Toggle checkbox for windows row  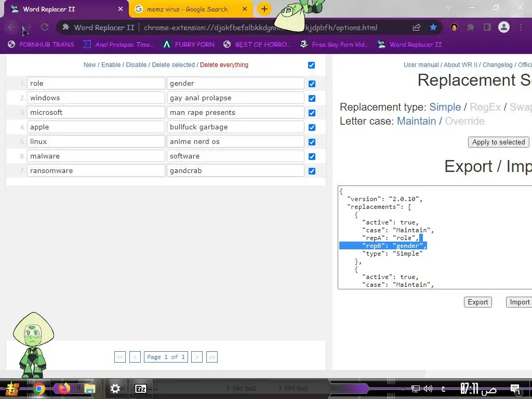(312, 98)
